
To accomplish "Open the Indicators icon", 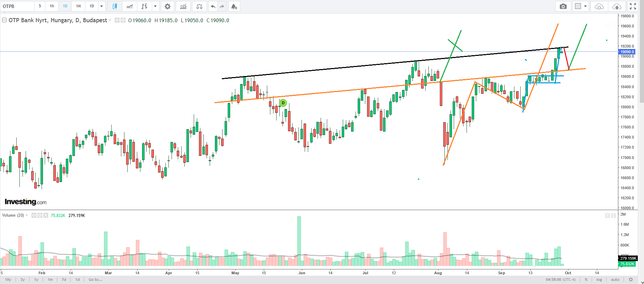I will pos(183,6).
